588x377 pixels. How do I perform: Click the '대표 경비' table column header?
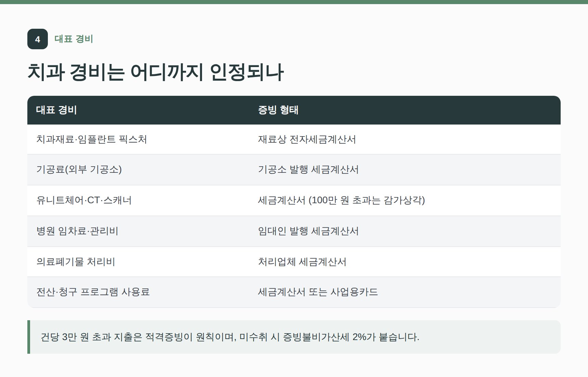tap(138, 110)
